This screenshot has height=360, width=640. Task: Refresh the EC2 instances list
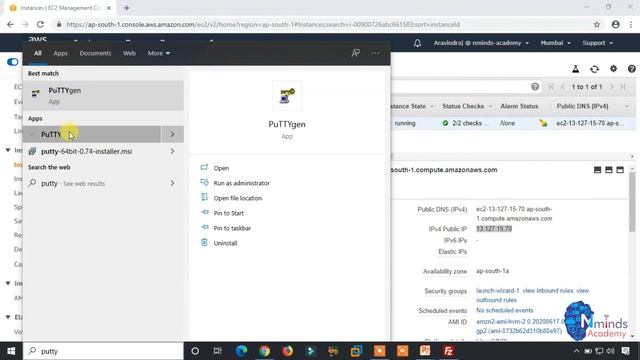tap(594, 69)
